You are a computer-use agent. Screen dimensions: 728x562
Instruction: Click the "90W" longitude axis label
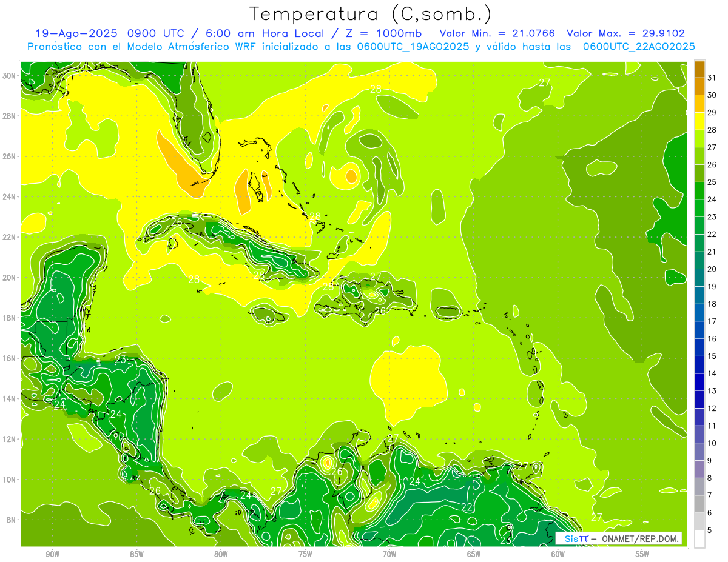[52, 554]
